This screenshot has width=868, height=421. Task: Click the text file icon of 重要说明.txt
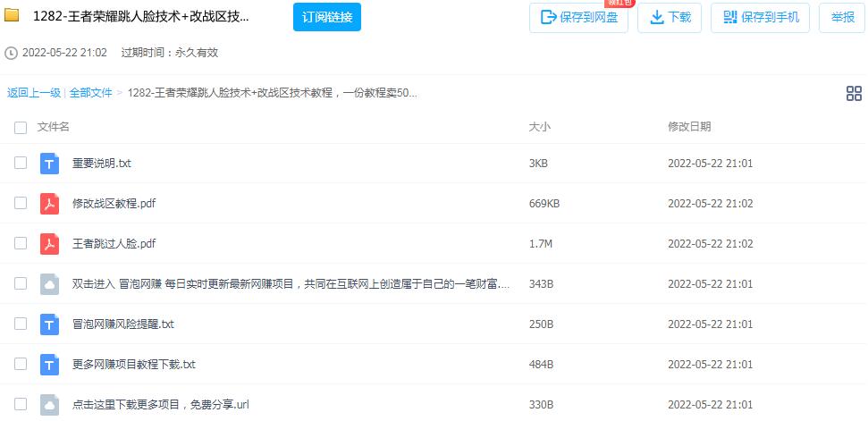pos(49,164)
